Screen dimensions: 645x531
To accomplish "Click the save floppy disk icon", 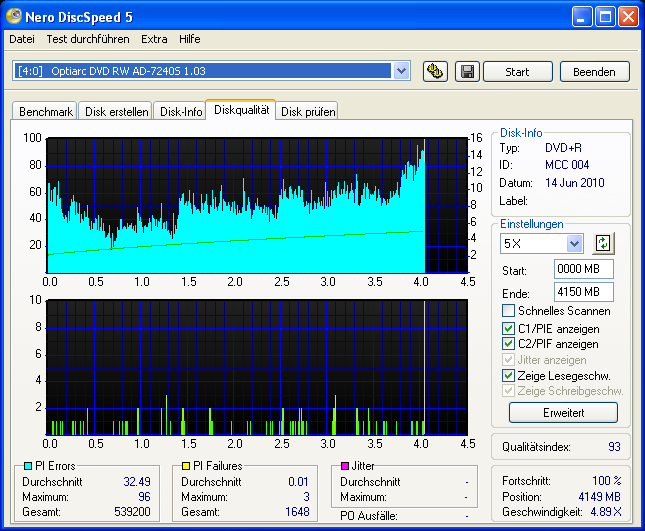I will (467, 72).
